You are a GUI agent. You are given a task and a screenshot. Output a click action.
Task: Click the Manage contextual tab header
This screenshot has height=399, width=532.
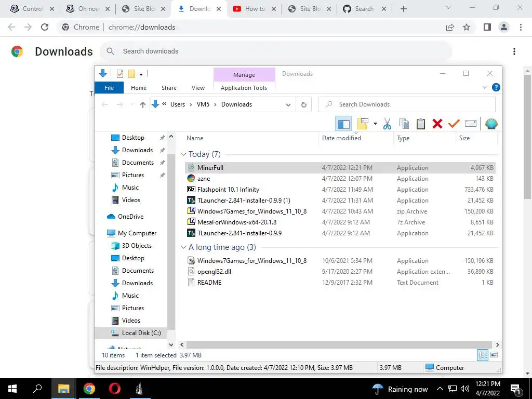pos(244,75)
